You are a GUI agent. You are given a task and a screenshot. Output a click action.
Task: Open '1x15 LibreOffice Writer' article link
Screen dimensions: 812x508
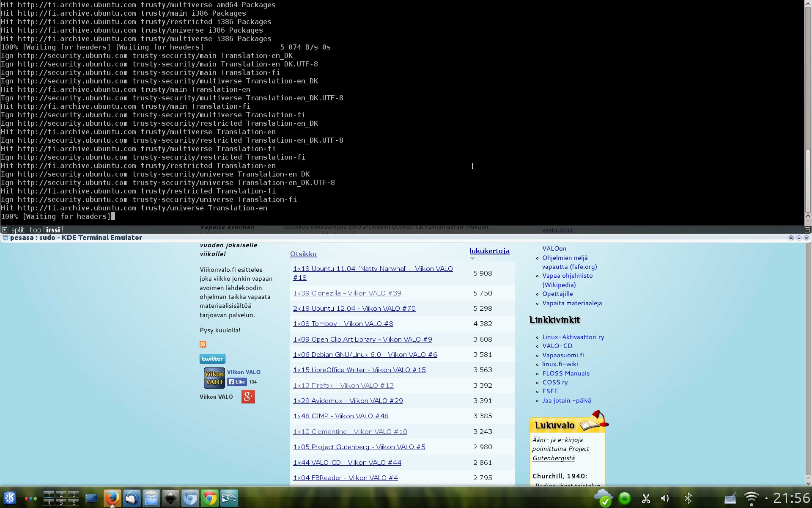(359, 370)
